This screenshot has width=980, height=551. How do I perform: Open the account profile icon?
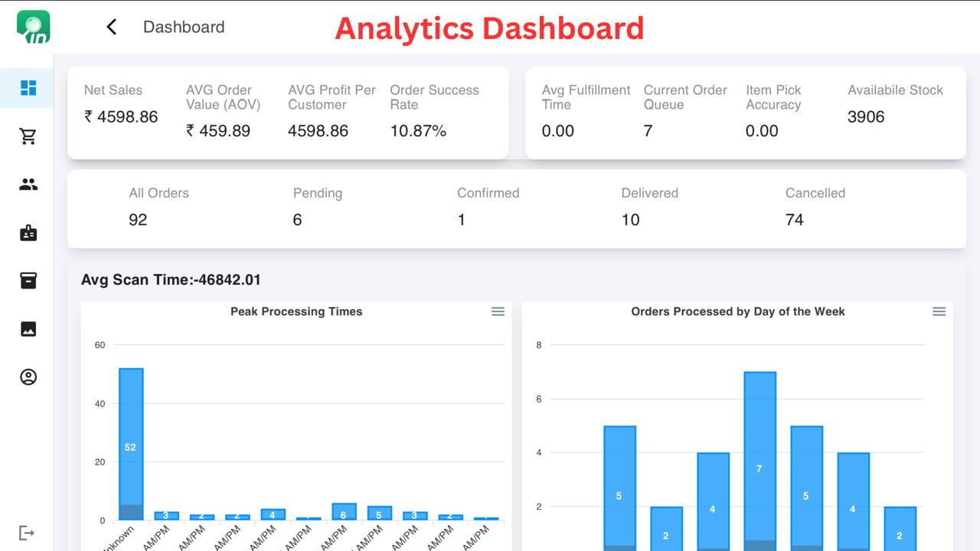point(28,377)
